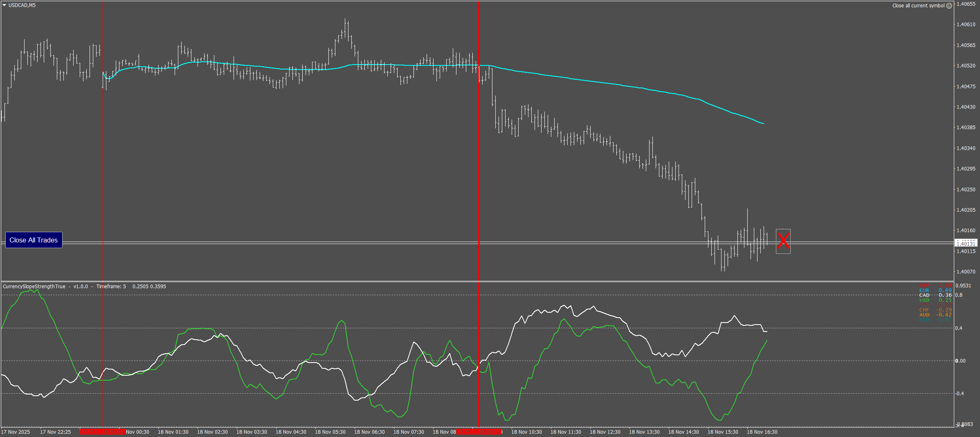Click the GBP 0.68 strength reading

935,285
